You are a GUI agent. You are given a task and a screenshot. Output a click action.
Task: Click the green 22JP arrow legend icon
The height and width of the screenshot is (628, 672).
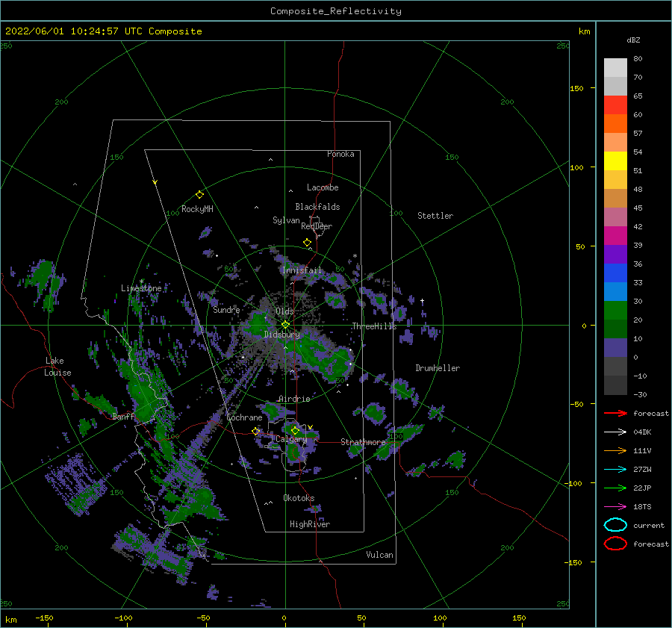pos(615,488)
